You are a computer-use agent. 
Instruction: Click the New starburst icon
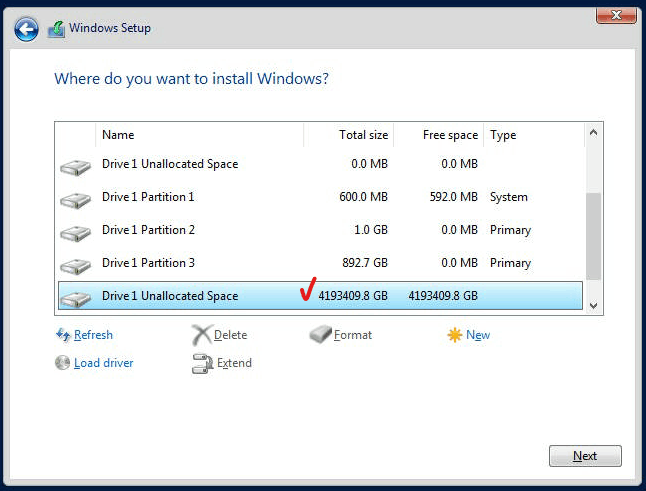click(x=454, y=335)
